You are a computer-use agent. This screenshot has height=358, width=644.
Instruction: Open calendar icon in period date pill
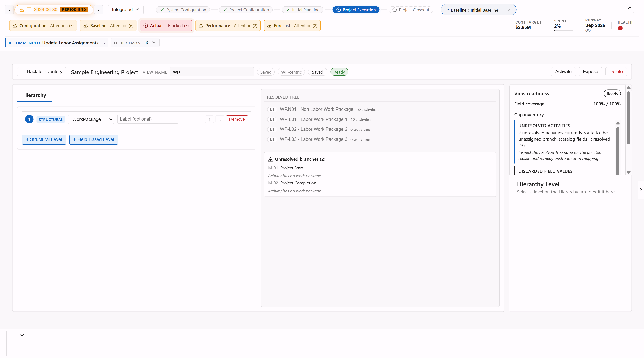click(29, 10)
